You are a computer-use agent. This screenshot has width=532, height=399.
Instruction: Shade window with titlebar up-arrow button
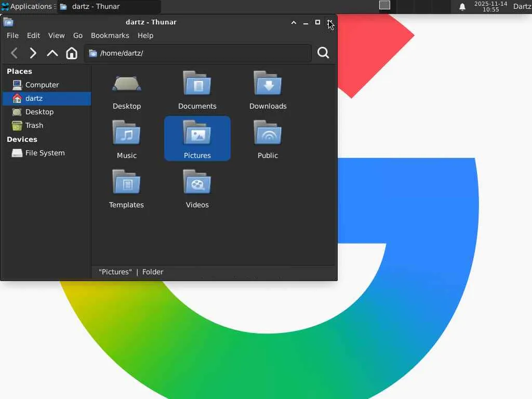coord(294,22)
